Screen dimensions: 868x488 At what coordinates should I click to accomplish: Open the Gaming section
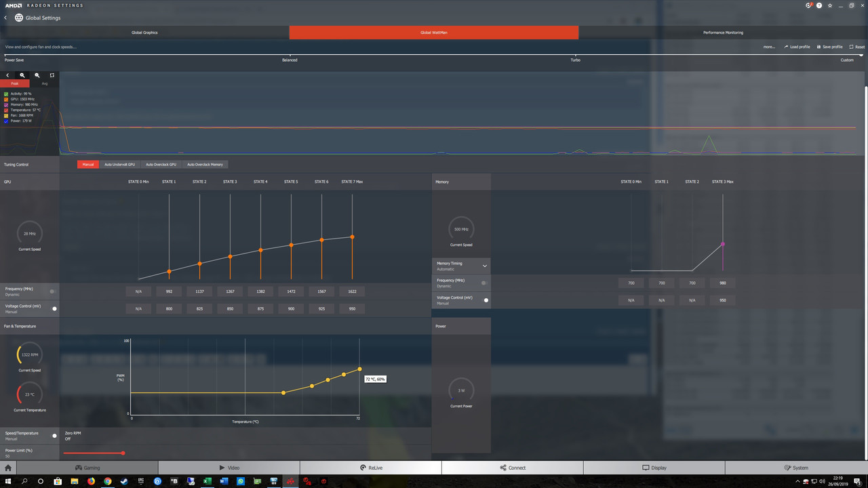[x=87, y=468]
